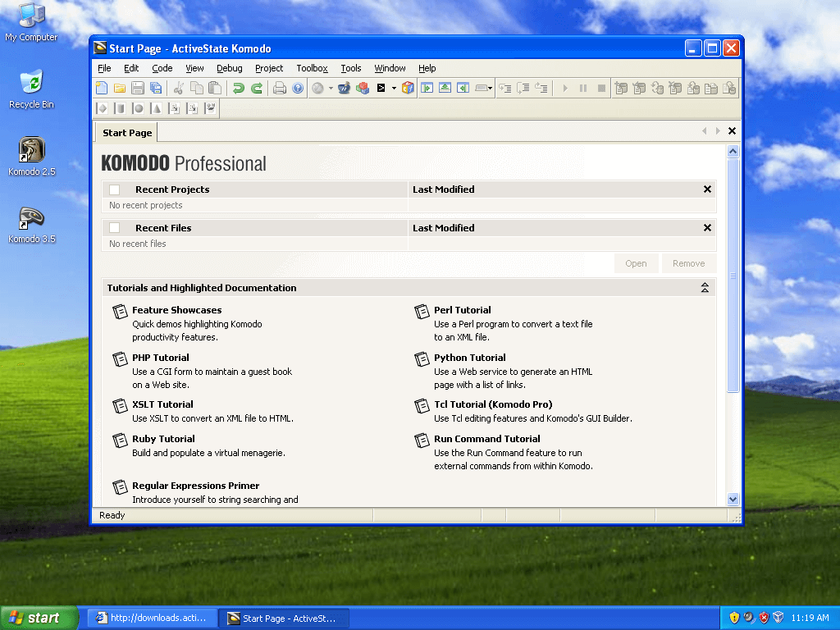Click the source control Add file icon
Image resolution: width=840 pixels, height=630 pixels.
tap(621, 88)
